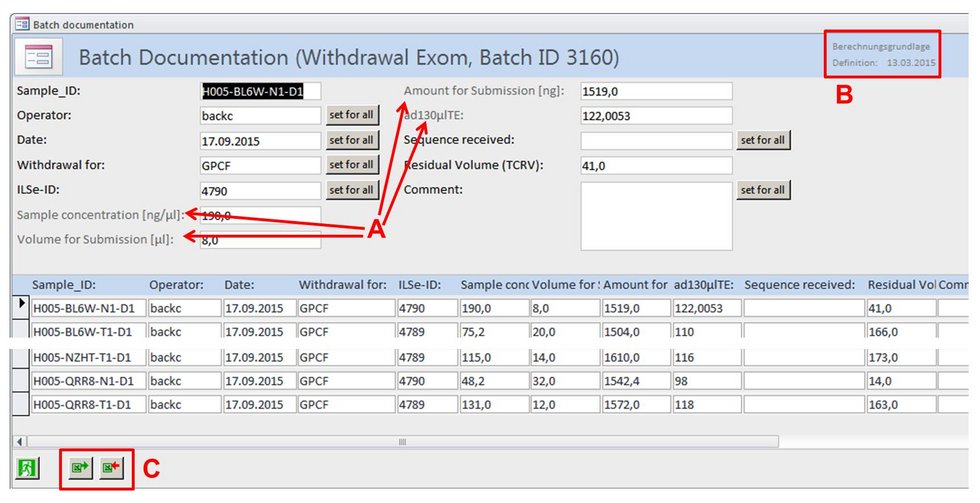Click the horizontal scrollbar left arrow
The width and height of the screenshot is (980, 503).
coord(20,442)
